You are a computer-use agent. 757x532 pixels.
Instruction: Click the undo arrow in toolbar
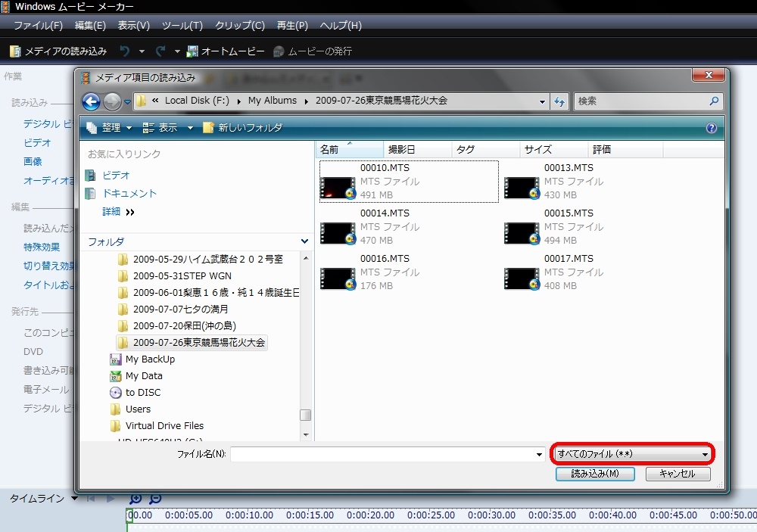click(125, 51)
